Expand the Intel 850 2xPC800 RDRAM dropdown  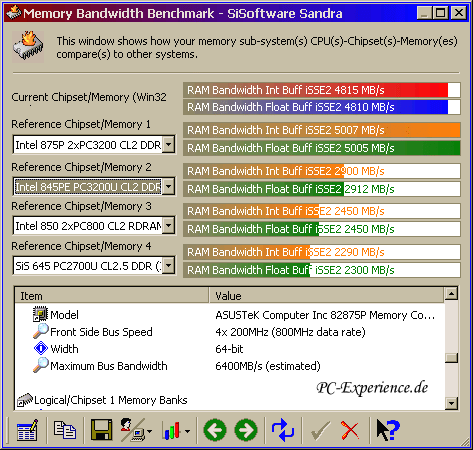(169, 226)
